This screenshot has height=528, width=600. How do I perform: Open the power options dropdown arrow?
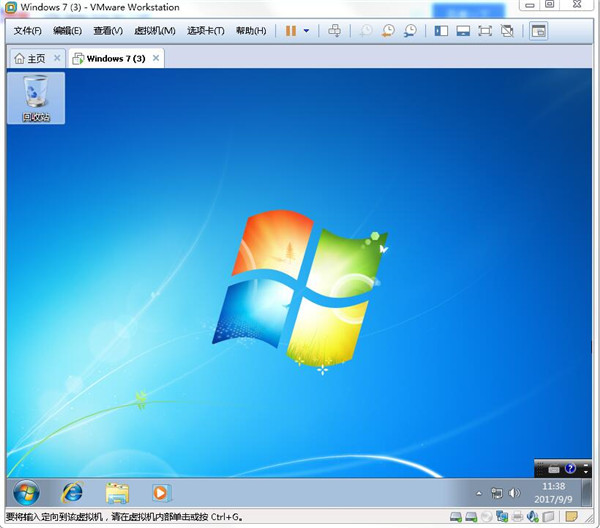[x=307, y=31]
